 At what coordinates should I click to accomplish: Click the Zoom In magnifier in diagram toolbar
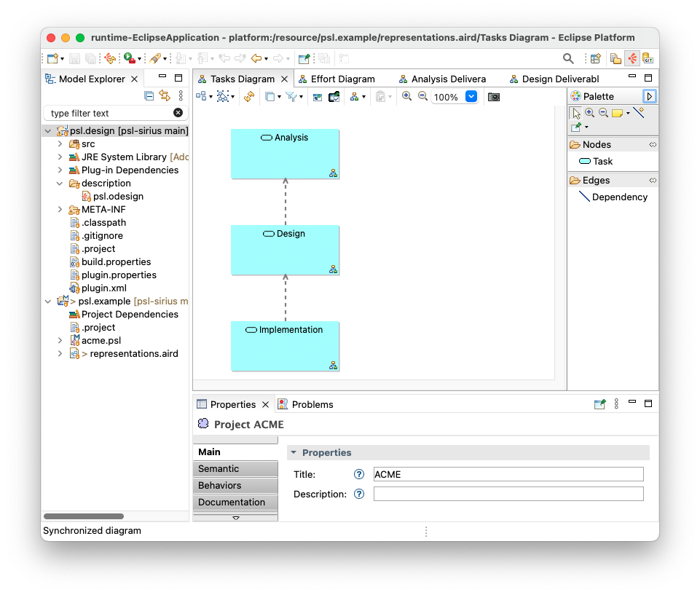pyautogui.click(x=406, y=96)
